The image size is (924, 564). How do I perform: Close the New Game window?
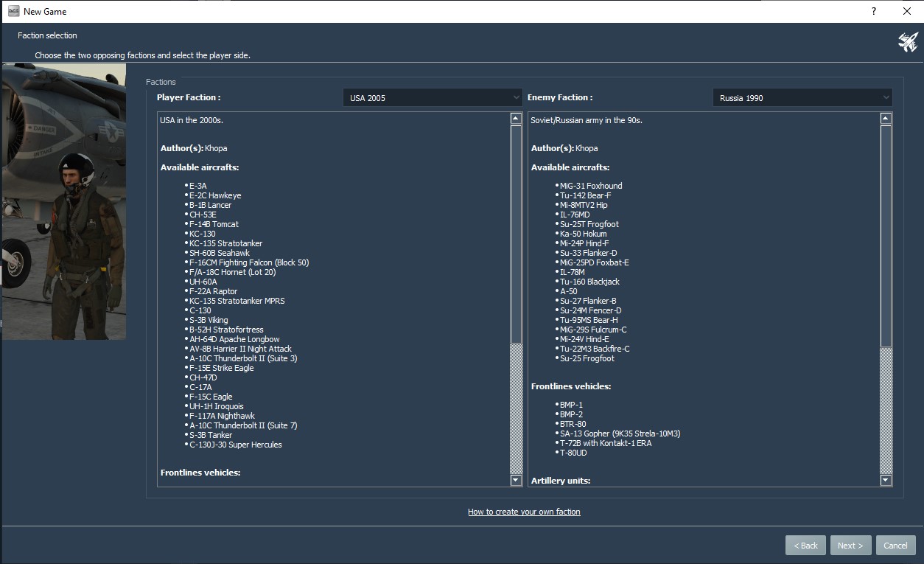[907, 11]
